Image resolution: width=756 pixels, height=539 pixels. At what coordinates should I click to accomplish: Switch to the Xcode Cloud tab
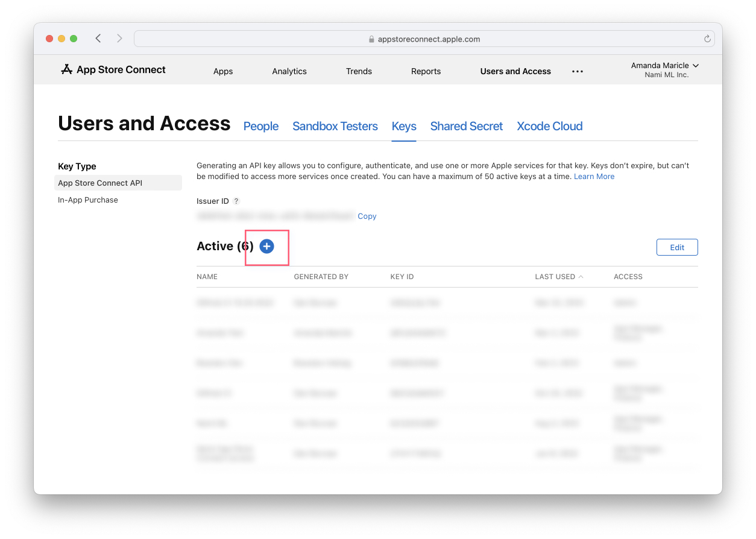(x=550, y=126)
